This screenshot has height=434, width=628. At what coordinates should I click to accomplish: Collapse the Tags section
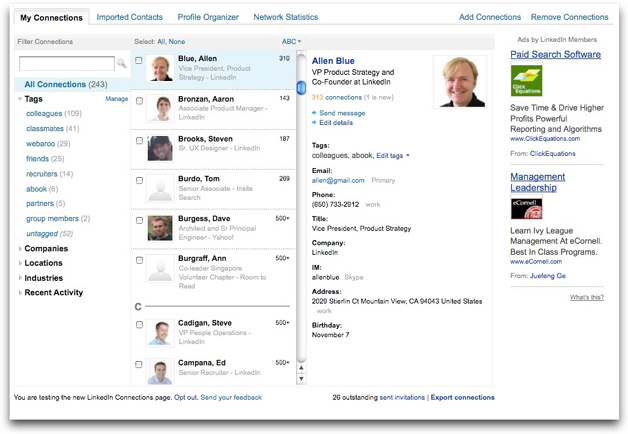click(20, 99)
